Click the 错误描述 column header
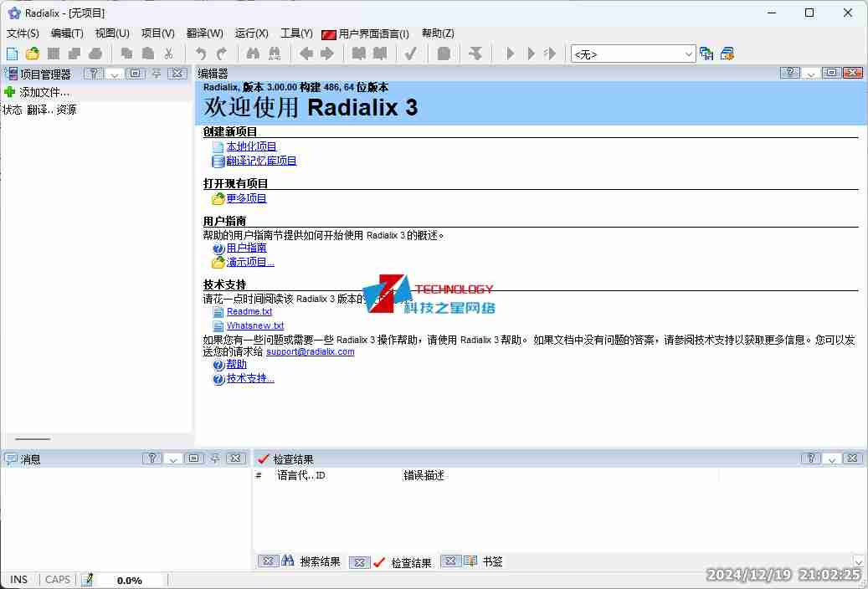This screenshot has height=589, width=868. pyautogui.click(x=423, y=475)
